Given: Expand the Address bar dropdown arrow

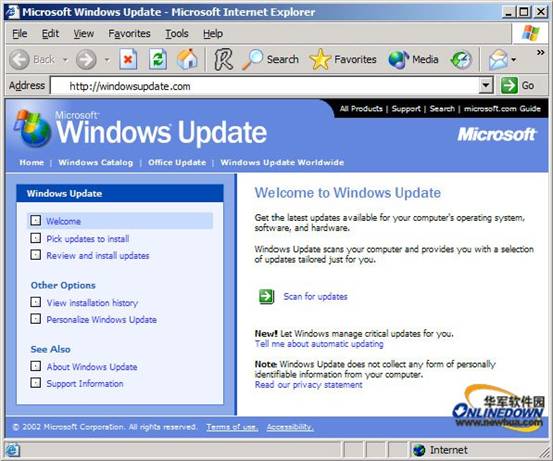Looking at the screenshot, I should 486,85.
